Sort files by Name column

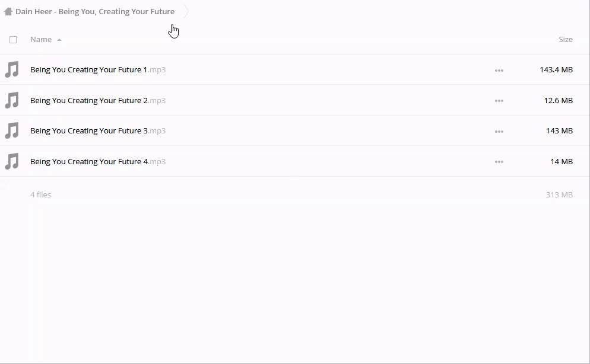tap(41, 39)
